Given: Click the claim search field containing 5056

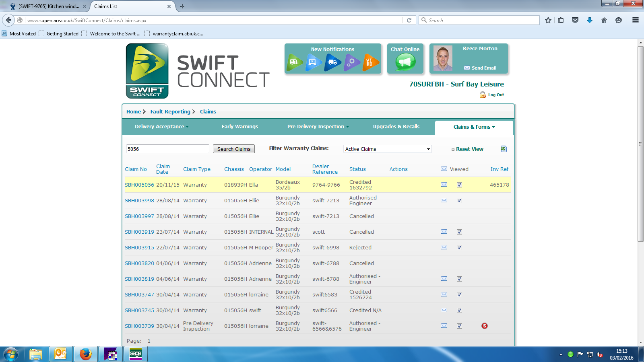Looking at the screenshot, I should click(167, 149).
